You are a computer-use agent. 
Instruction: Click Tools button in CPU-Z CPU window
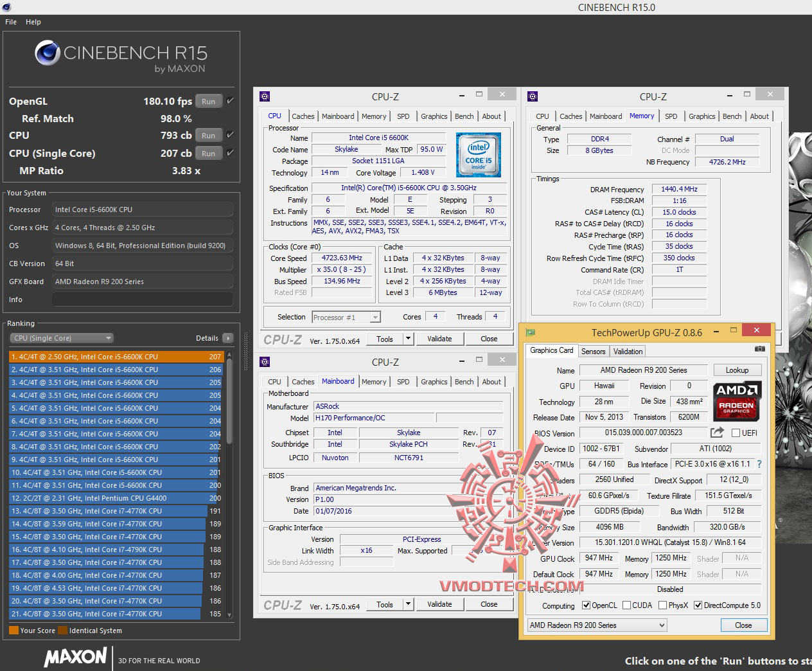(385, 339)
